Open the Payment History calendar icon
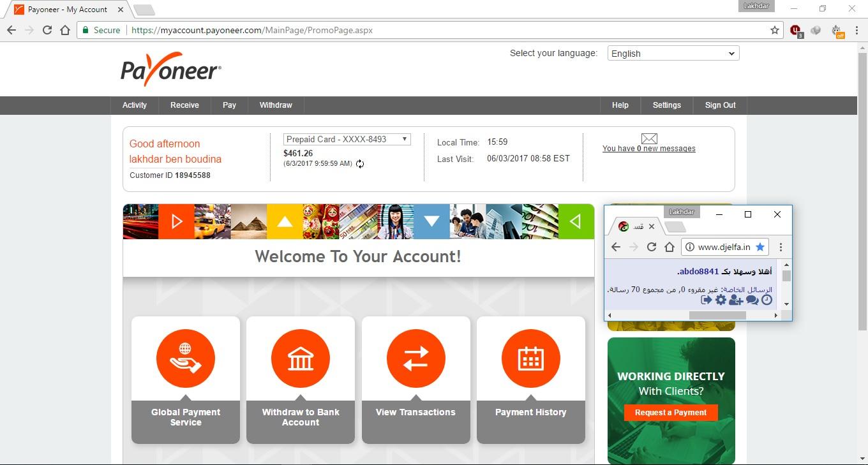868x465 pixels. click(x=531, y=358)
